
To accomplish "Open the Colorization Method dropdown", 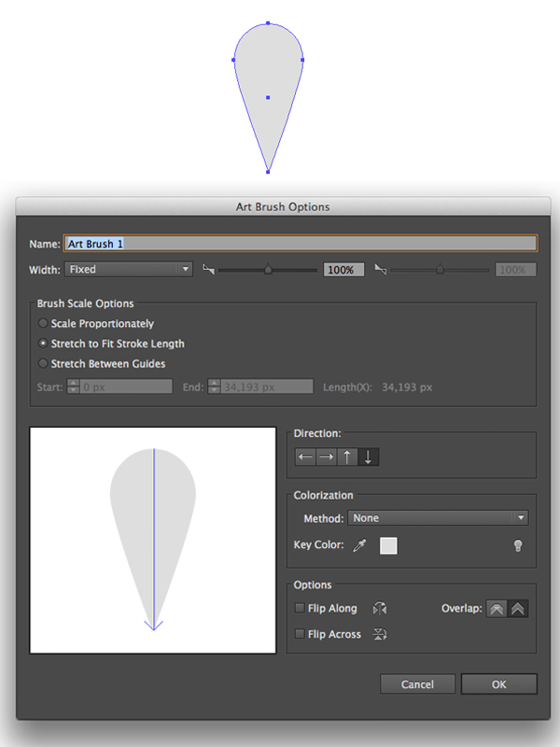I will click(x=439, y=518).
